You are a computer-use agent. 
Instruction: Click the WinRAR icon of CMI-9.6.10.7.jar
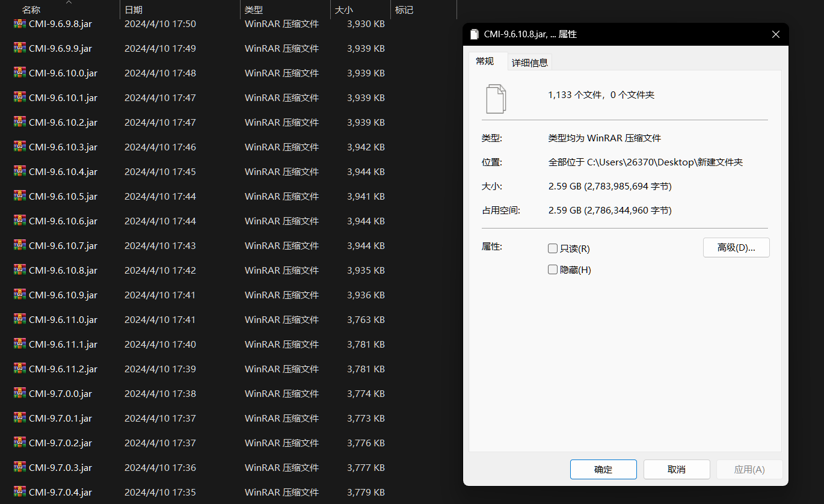20,245
